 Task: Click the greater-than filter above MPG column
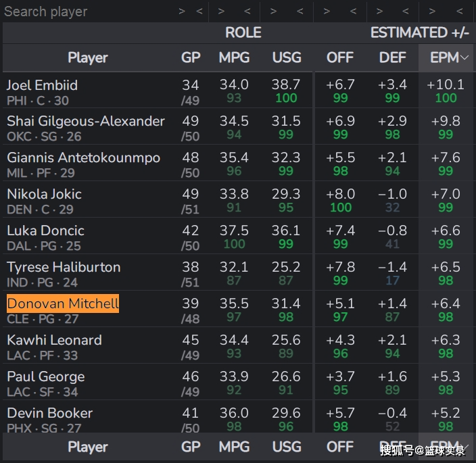[222, 11]
